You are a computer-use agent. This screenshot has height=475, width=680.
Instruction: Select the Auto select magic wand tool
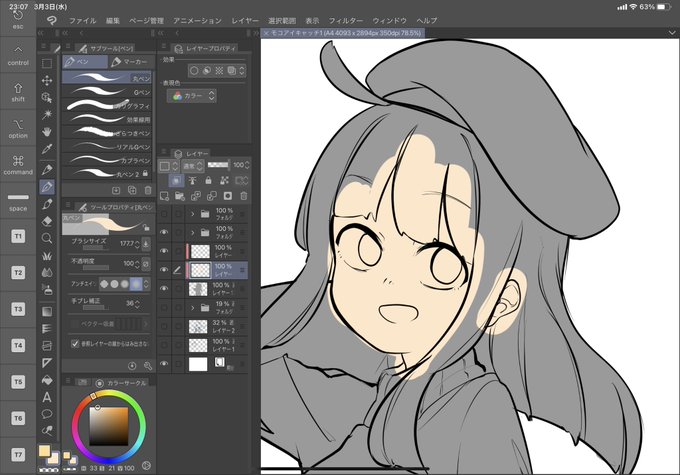pos(47,115)
